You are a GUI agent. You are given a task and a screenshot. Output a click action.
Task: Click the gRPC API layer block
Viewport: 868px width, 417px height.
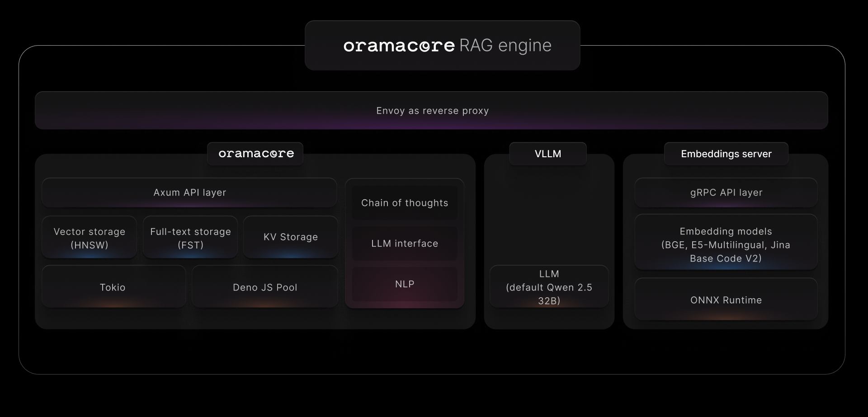(x=726, y=192)
